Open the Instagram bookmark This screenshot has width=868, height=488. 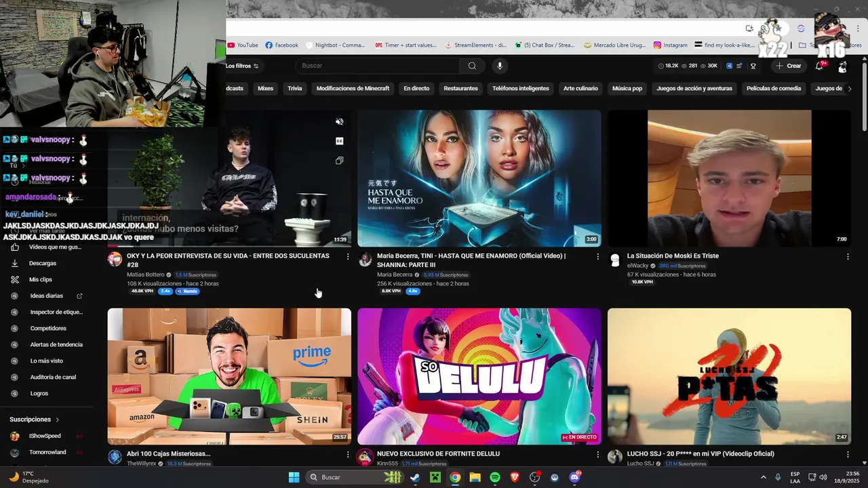pos(671,45)
